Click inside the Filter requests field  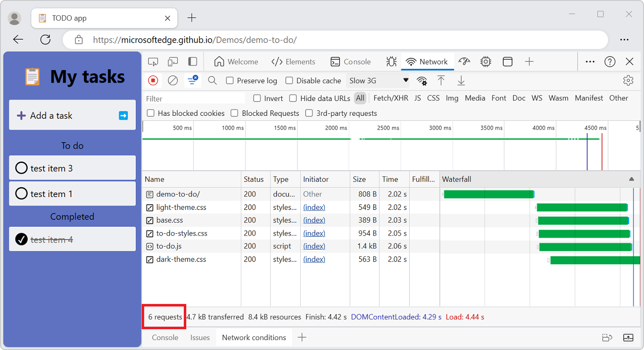click(x=193, y=98)
